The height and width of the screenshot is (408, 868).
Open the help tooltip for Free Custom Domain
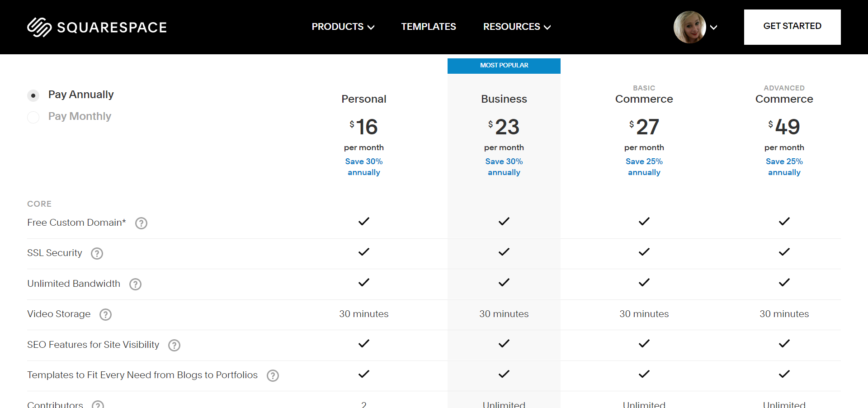tap(141, 223)
